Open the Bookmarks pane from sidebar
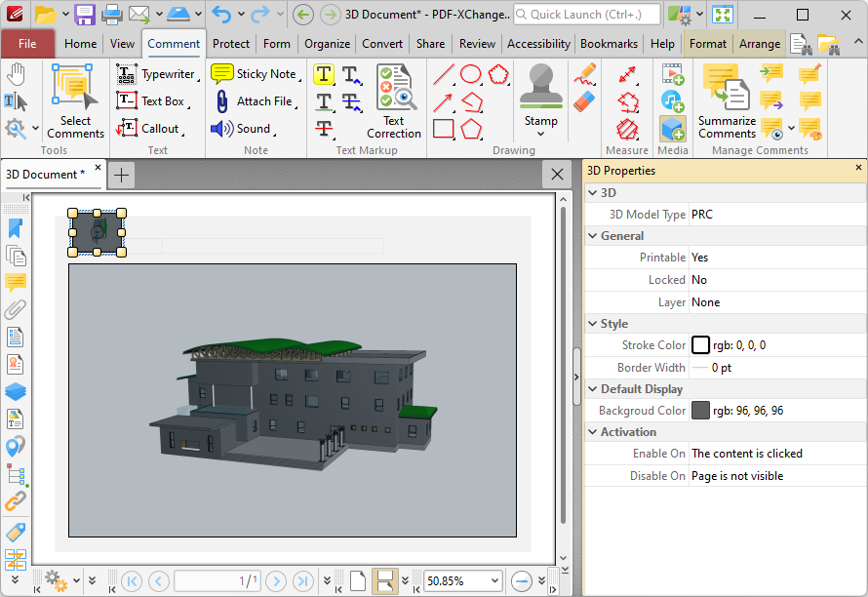Viewport: 868px width, 597px height. [x=16, y=228]
